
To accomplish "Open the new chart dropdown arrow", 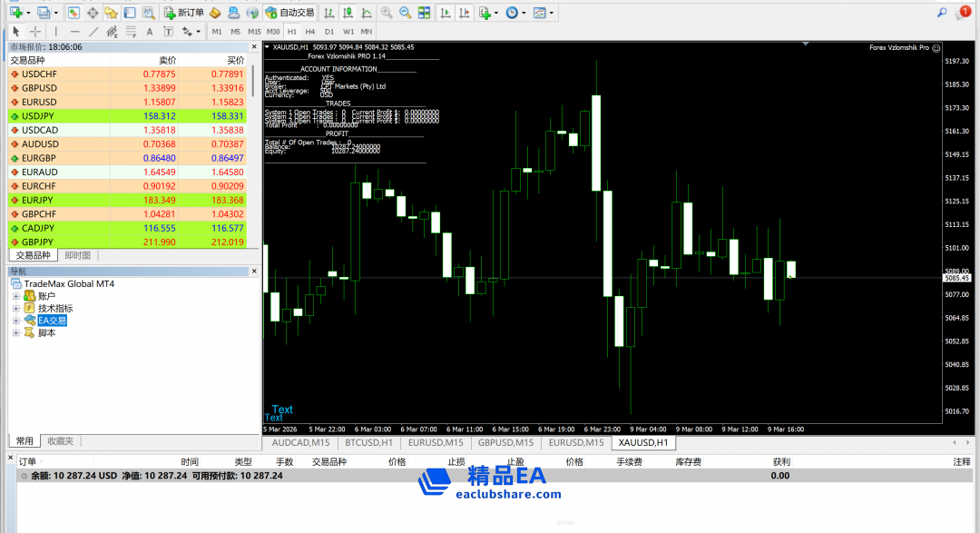I will click(x=28, y=14).
